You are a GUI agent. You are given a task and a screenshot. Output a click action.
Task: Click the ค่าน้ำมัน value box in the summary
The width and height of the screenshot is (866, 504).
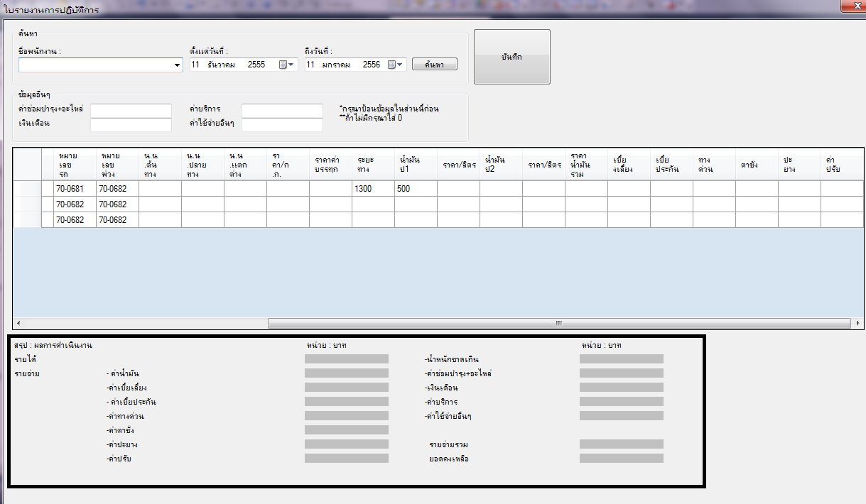click(x=347, y=373)
